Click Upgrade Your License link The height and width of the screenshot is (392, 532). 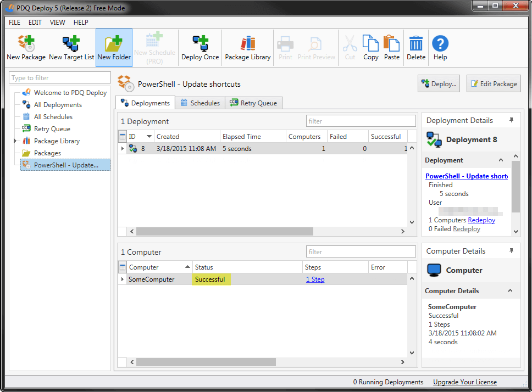tap(465, 382)
